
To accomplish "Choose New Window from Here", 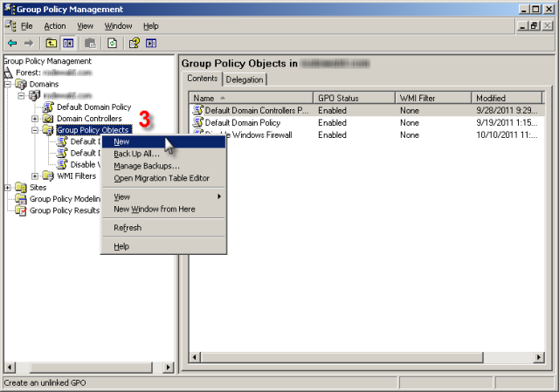I will click(x=163, y=210).
